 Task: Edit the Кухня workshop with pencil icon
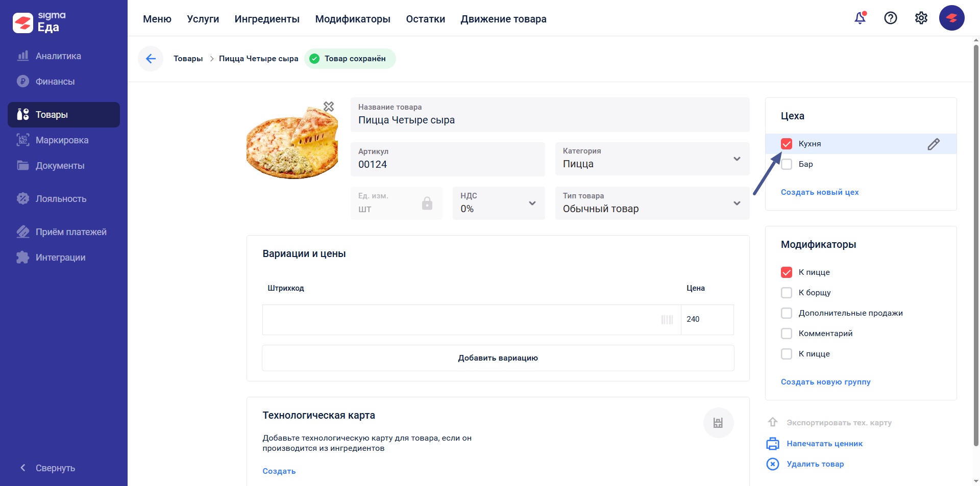click(x=934, y=144)
